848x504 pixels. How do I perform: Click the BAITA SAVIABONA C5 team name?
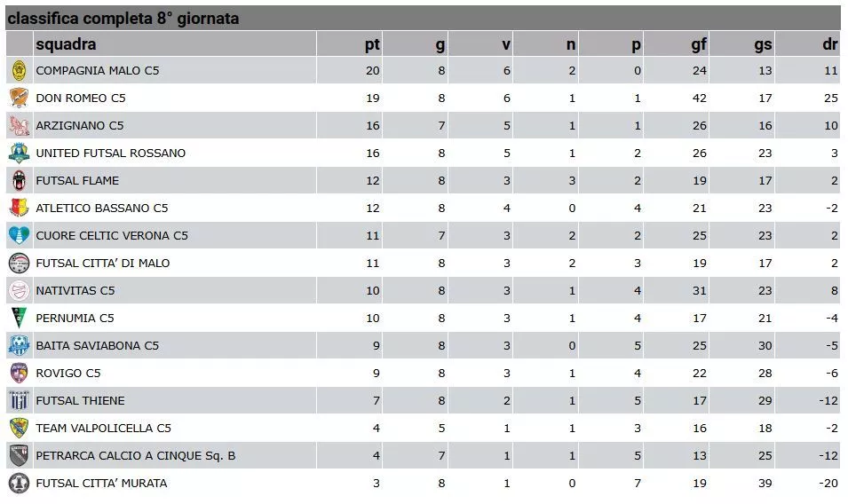pyautogui.click(x=98, y=346)
